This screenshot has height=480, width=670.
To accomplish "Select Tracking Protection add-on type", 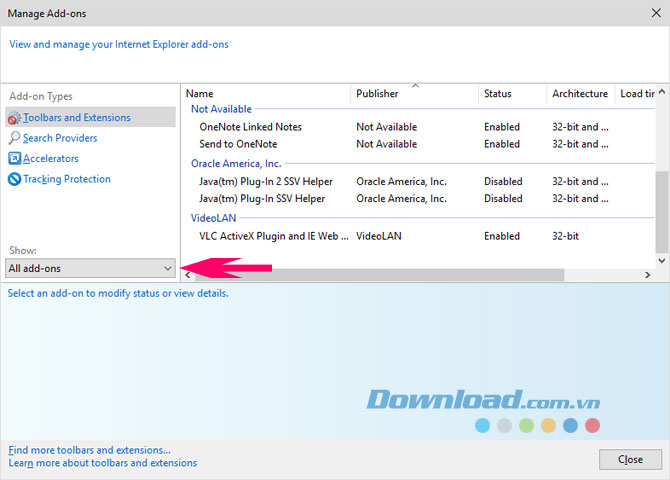I will [x=67, y=179].
